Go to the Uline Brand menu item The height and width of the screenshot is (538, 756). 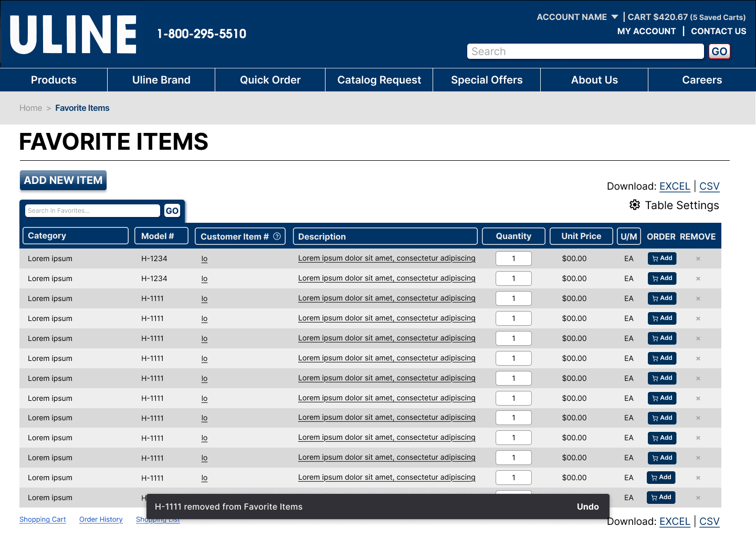tap(161, 80)
